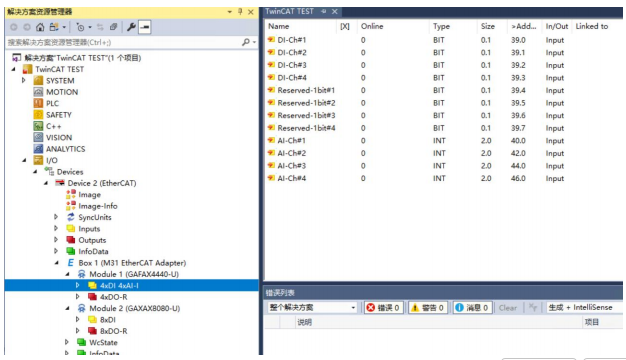Expand the SyncUnits node
Image resolution: width=626 pixels, height=360 pixels.
[x=56, y=217]
